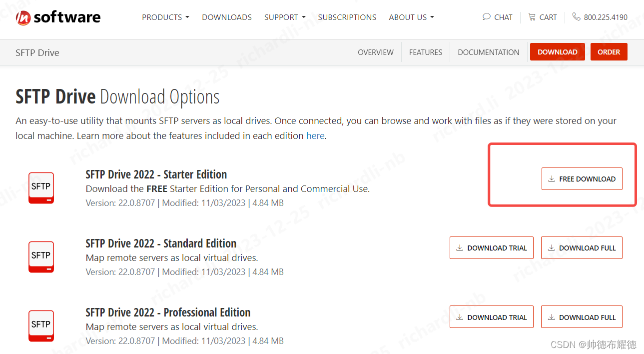Viewport: 644px width, 354px height.
Task: Click DOWNLOAD TRIAL for Standard Edition
Action: coord(491,247)
